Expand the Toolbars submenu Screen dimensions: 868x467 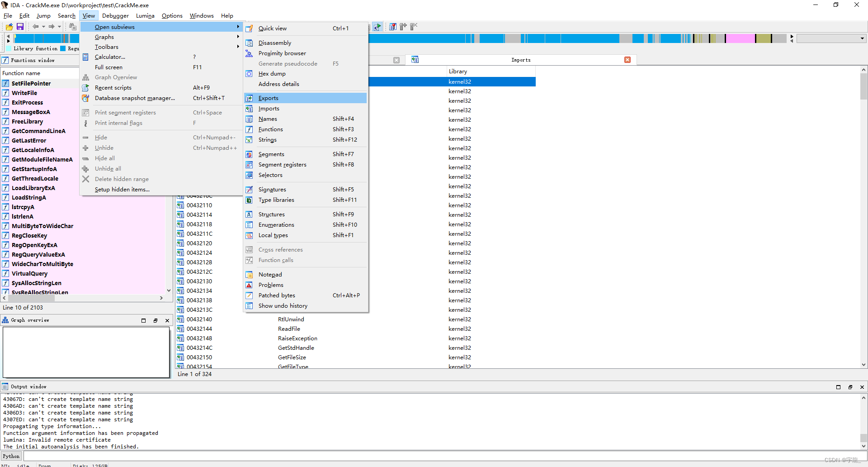pyautogui.click(x=161, y=47)
